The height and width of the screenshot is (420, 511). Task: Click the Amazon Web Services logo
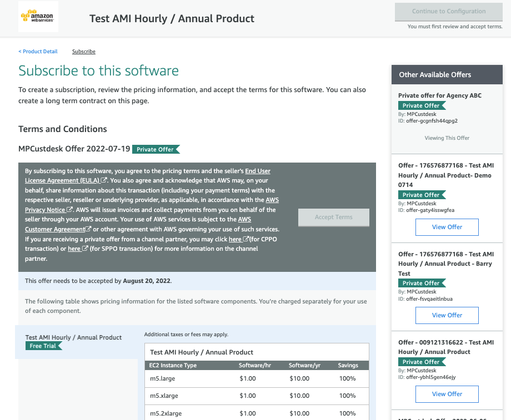38,17
